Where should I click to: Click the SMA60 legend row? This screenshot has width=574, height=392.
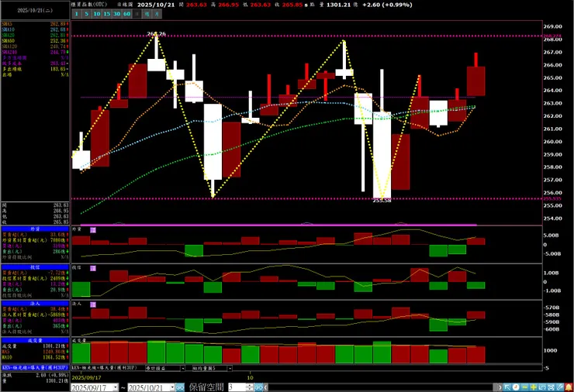point(35,41)
